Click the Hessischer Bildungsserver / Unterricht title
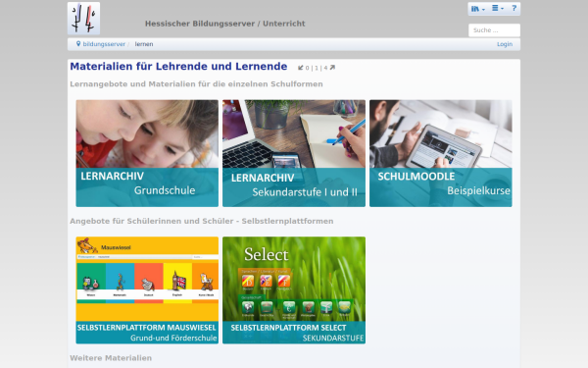Screen dimensions: 588x368 click(x=225, y=24)
